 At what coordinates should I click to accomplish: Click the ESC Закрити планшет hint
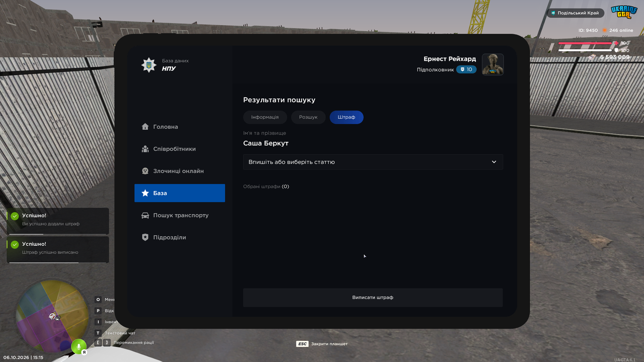pyautogui.click(x=322, y=344)
